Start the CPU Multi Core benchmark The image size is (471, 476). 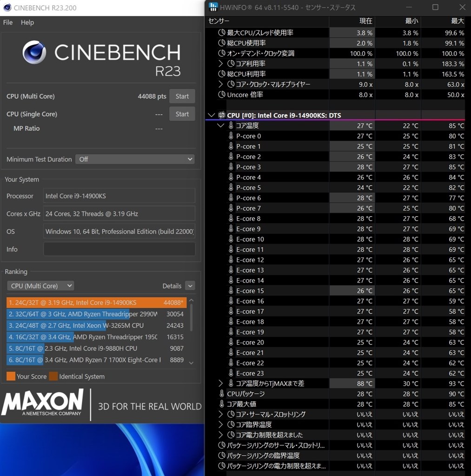[182, 96]
